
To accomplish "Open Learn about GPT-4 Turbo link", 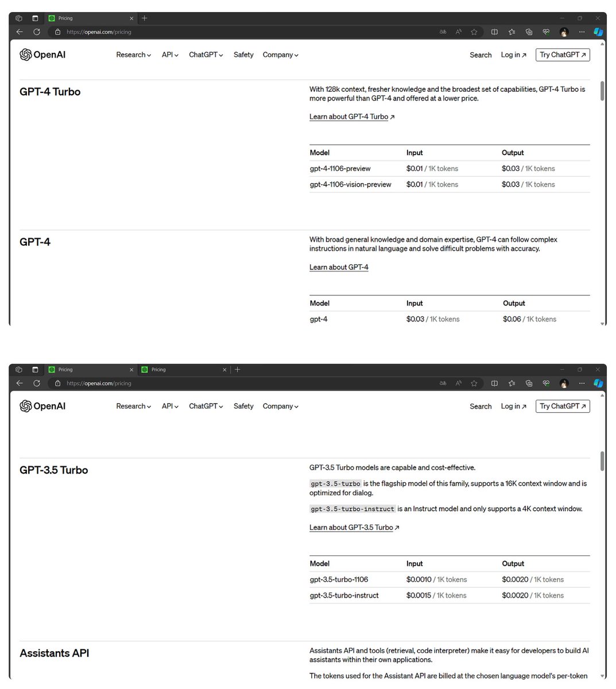I will [x=352, y=117].
